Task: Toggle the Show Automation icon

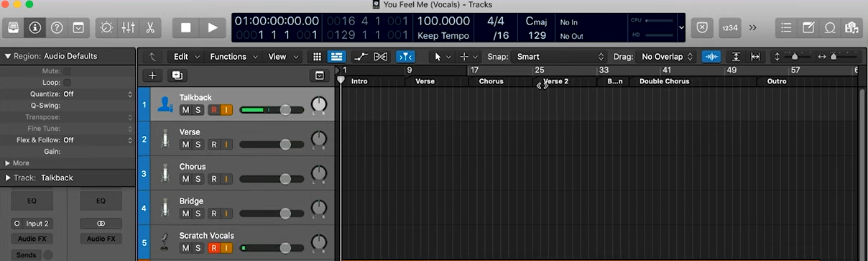Action: (x=361, y=56)
